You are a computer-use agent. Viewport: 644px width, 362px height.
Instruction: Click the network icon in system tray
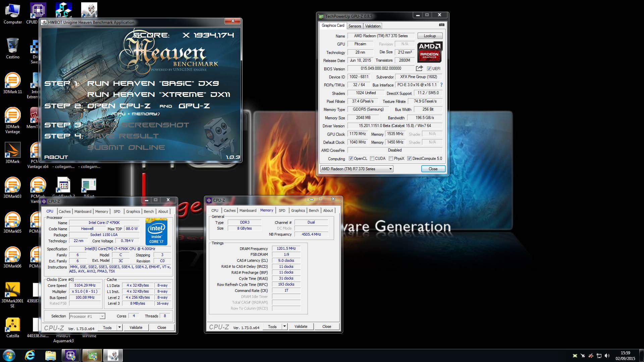tap(599, 356)
